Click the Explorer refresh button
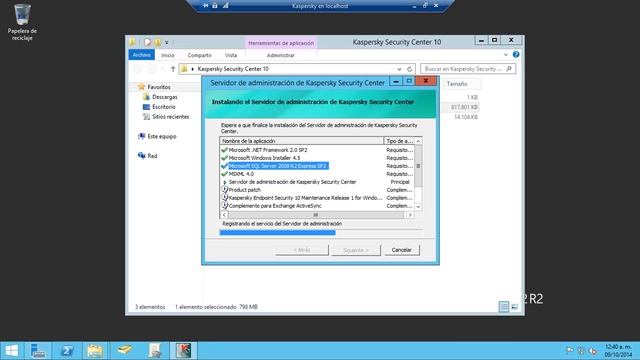The height and width of the screenshot is (360, 640). click(409, 69)
